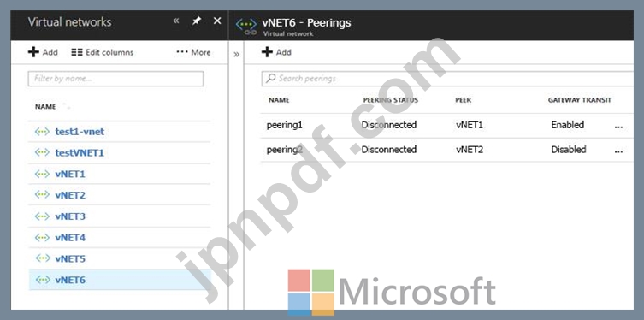Add a new virtual network
Screen dimensions: 644x320
coord(43,52)
